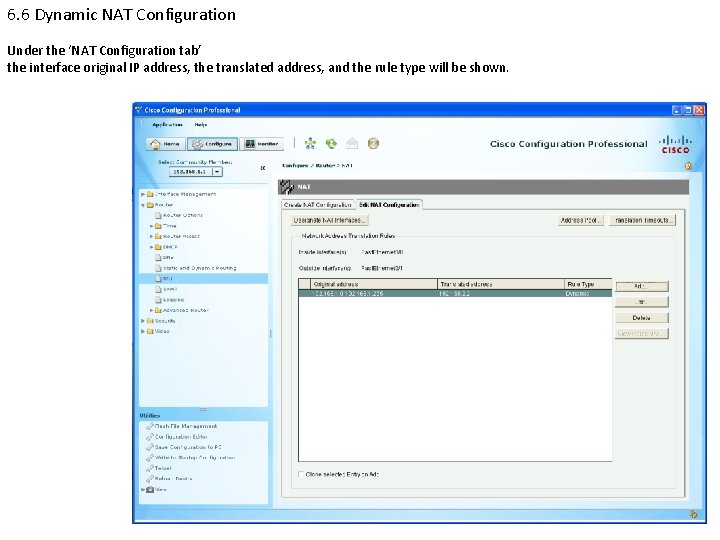
Task: Click the Interface Management folder icon
Action: click(150, 194)
